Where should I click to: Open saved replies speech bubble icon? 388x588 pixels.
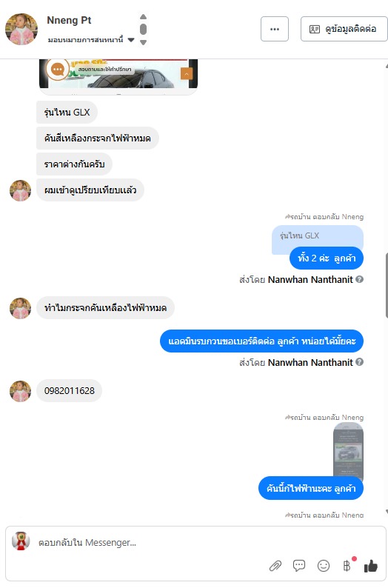(299, 566)
